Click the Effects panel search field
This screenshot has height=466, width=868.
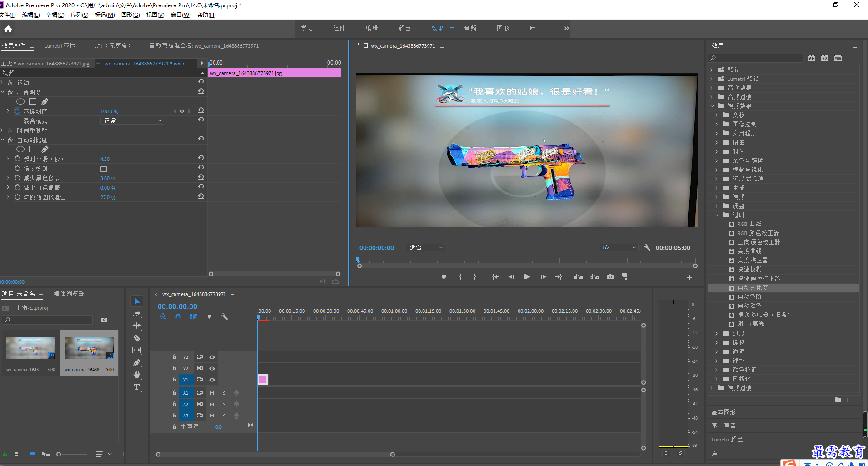[x=755, y=58]
